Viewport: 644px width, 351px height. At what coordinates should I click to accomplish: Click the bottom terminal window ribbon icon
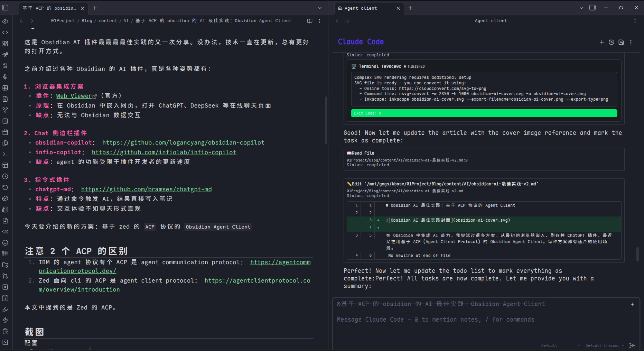pos(5,342)
